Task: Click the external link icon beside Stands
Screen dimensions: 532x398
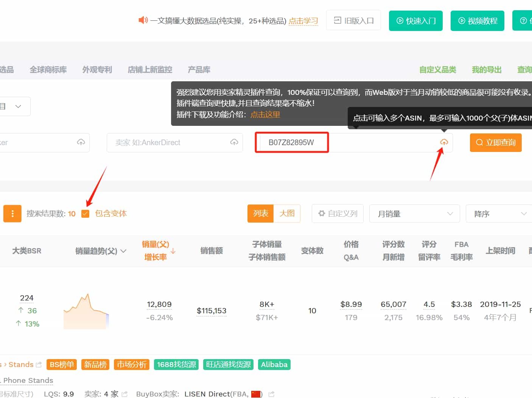Action: tap(39, 365)
